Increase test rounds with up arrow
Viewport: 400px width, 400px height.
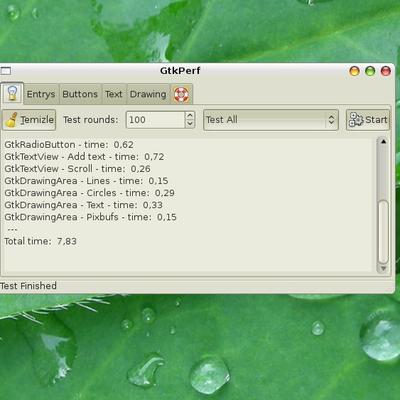tap(190, 115)
